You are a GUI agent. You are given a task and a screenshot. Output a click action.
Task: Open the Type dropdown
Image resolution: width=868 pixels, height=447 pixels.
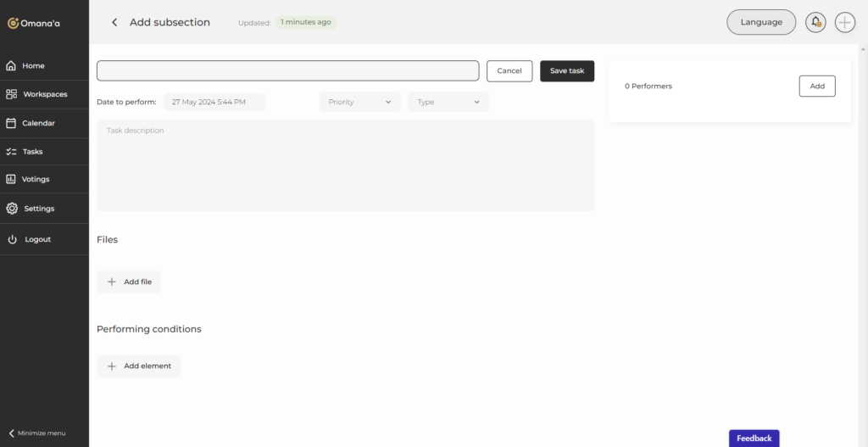[448, 102]
